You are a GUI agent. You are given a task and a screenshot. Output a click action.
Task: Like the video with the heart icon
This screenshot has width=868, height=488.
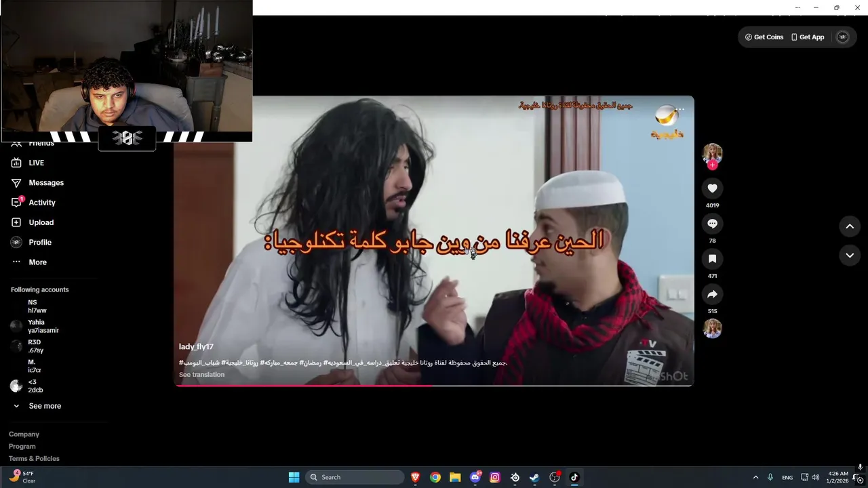(712, 188)
